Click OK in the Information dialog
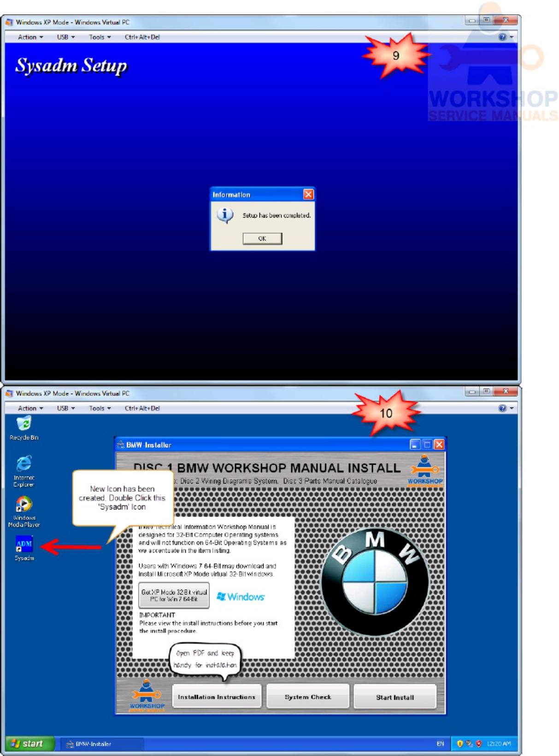 pos(262,238)
